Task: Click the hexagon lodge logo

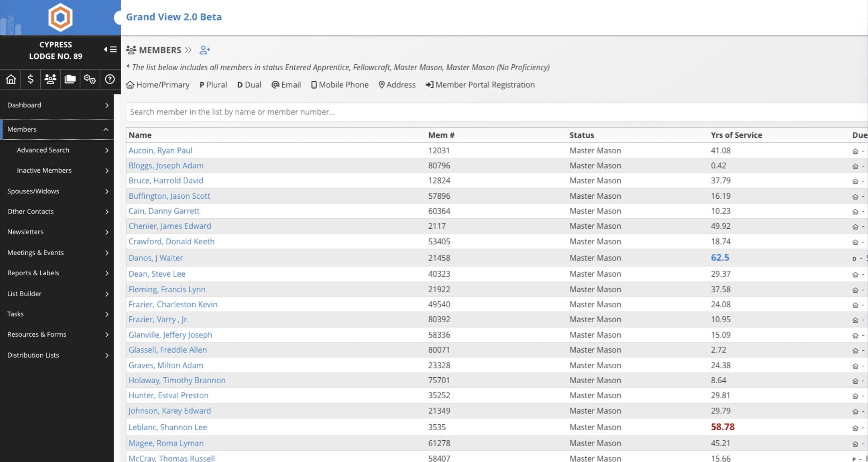Action: coord(60,17)
